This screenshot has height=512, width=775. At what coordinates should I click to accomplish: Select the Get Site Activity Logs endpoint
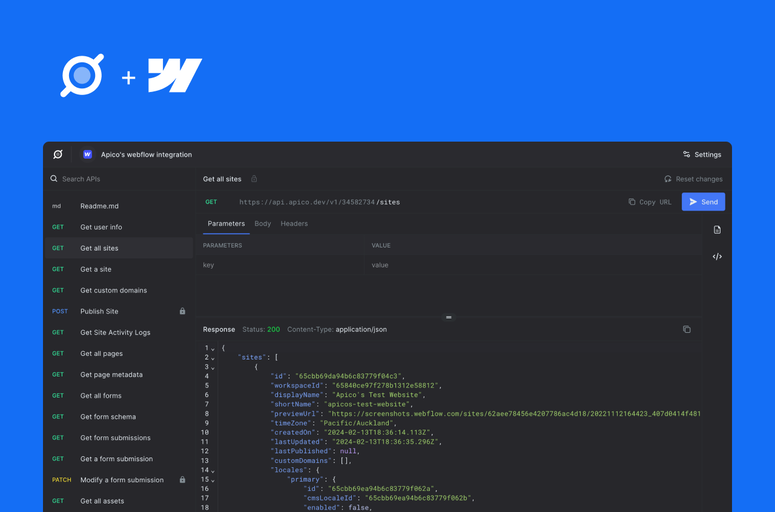119,333
